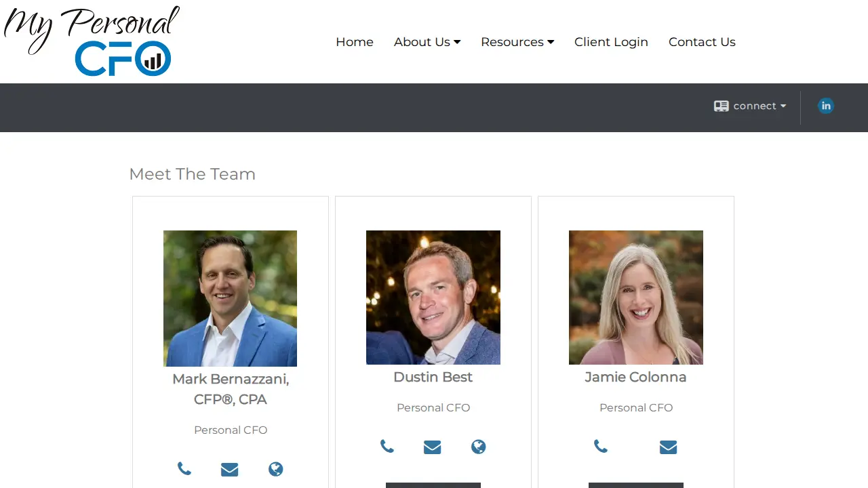868x488 pixels.
Task: Click Mark Bernazzani's email envelope icon
Action: pyautogui.click(x=230, y=469)
